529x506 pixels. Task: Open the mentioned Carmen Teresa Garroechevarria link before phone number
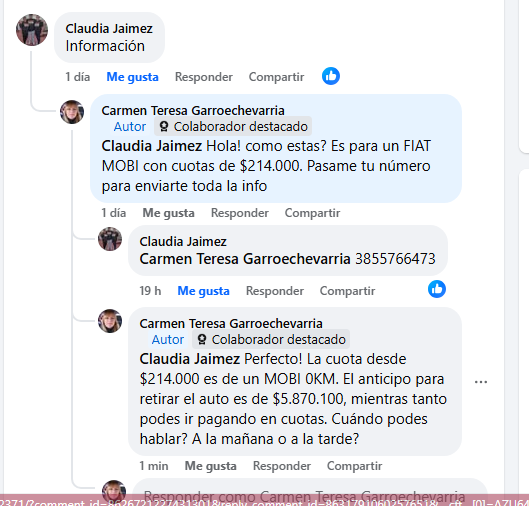pos(245,259)
